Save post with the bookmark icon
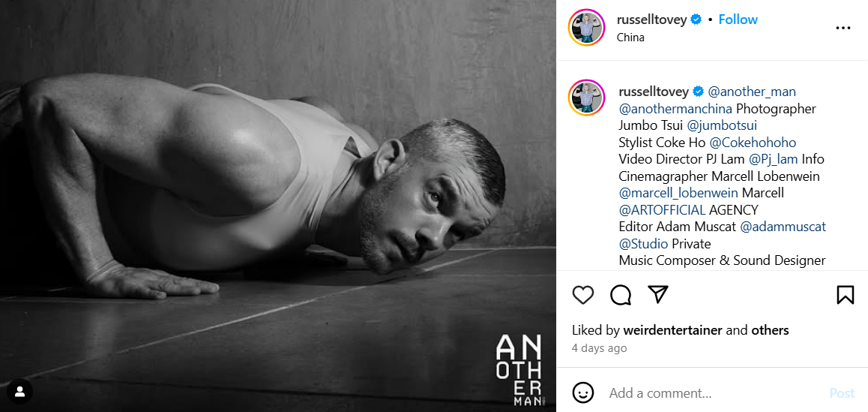868x412 pixels. click(x=846, y=295)
